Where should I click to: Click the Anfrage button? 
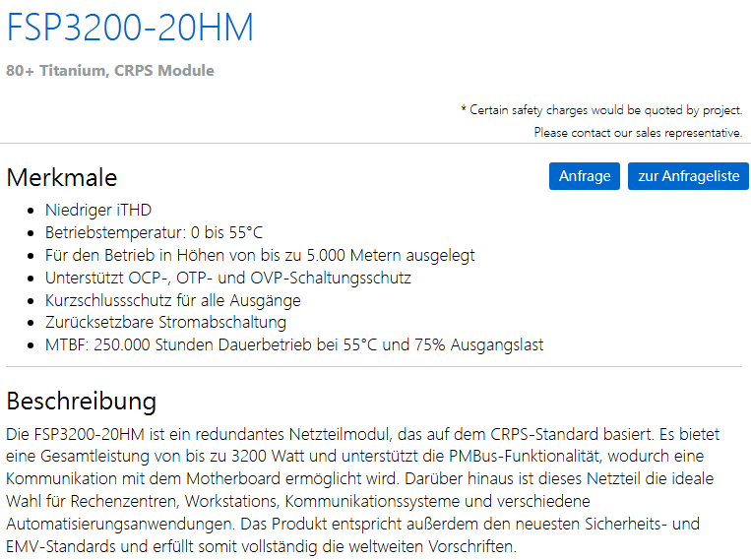(x=585, y=176)
